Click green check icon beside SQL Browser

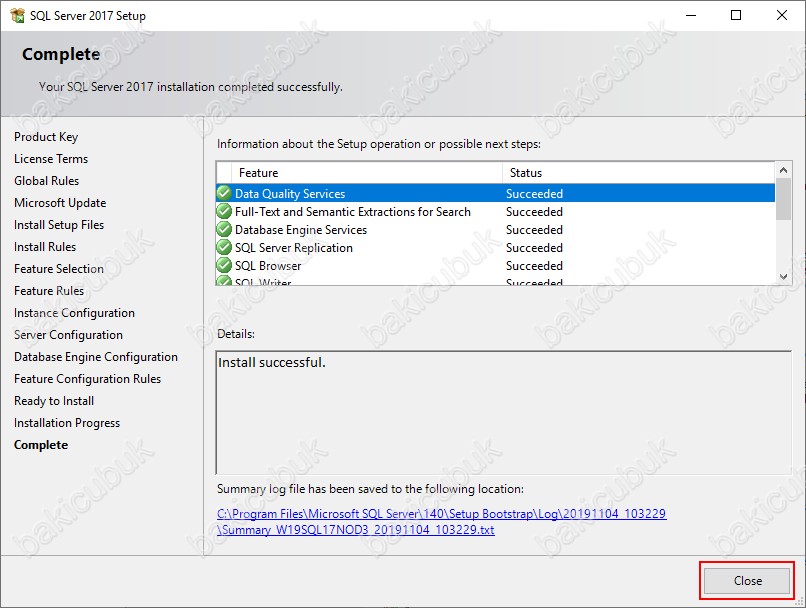coord(224,265)
